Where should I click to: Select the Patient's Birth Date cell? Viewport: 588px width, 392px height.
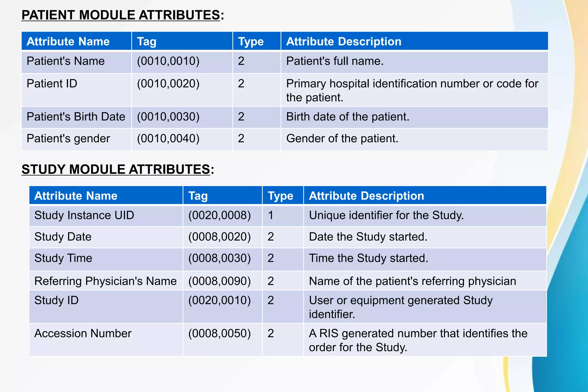(76, 117)
